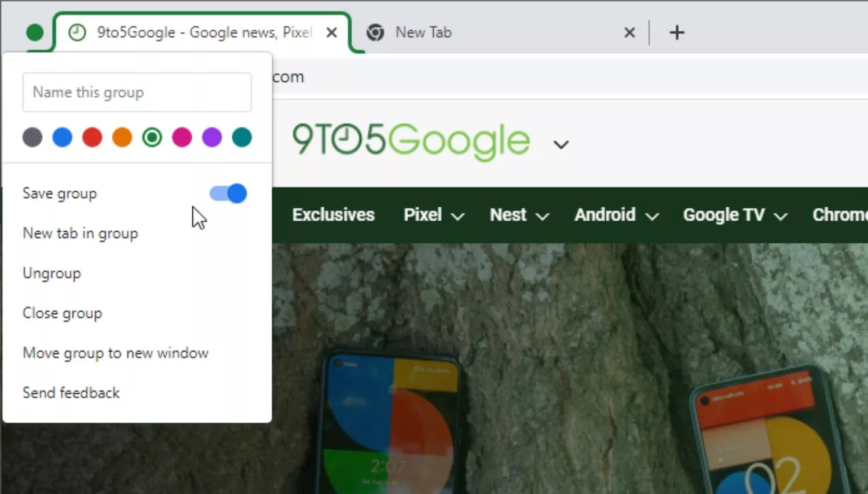Image resolution: width=868 pixels, height=494 pixels.
Task: Click the Chrome icon on New Tab
Action: click(x=375, y=32)
